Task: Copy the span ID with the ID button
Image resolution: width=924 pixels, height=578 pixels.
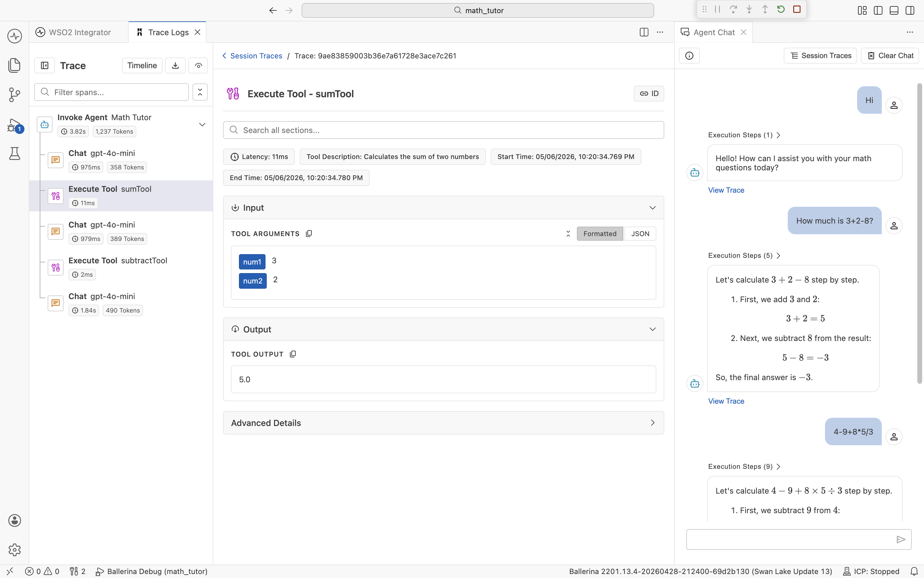Action: tap(649, 94)
